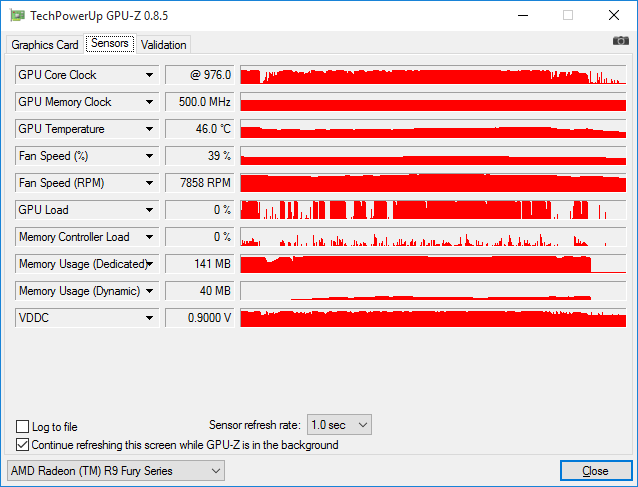Click the '7858 RPM' fan speed value

click(200, 183)
